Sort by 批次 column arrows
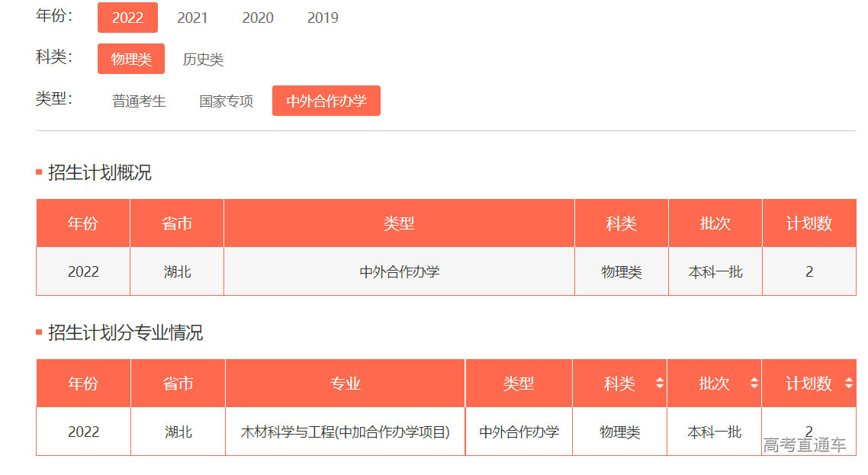 coord(754,384)
